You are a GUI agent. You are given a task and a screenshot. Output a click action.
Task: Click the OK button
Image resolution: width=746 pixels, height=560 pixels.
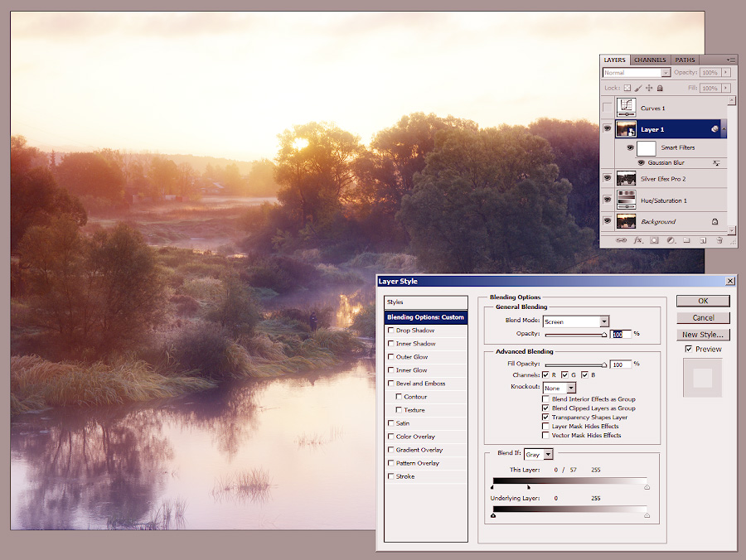pyautogui.click(x=703, y=301)
